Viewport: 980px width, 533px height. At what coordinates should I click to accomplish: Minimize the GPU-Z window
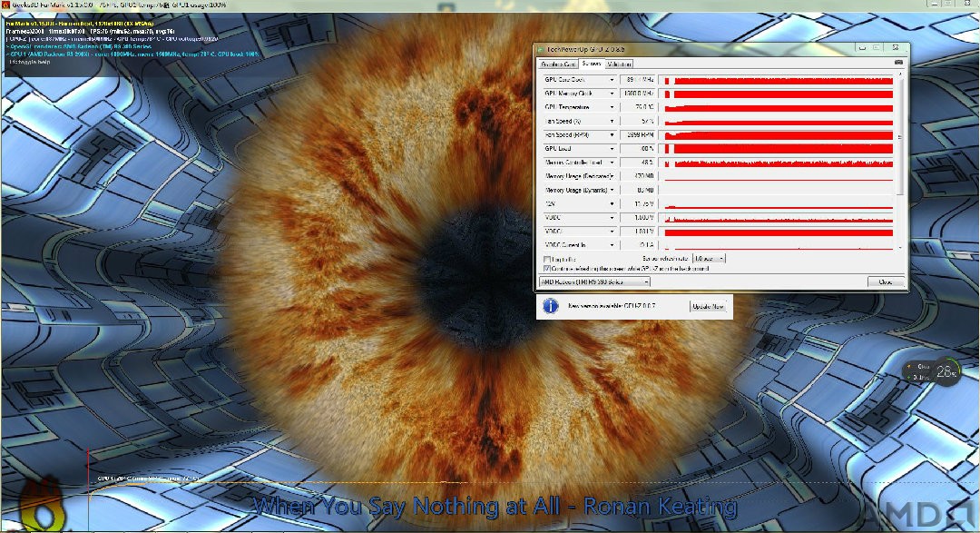click(863, 47)
